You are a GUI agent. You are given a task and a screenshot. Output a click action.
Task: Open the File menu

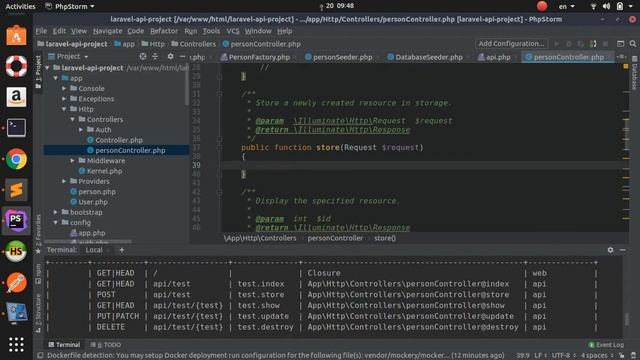tap(41, 31)
